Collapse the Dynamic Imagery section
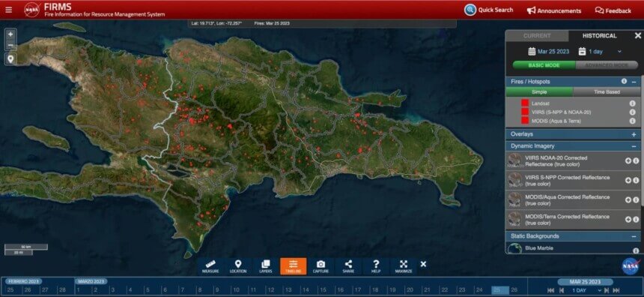This screenshot has height=297, width=644. coord(634,146)
